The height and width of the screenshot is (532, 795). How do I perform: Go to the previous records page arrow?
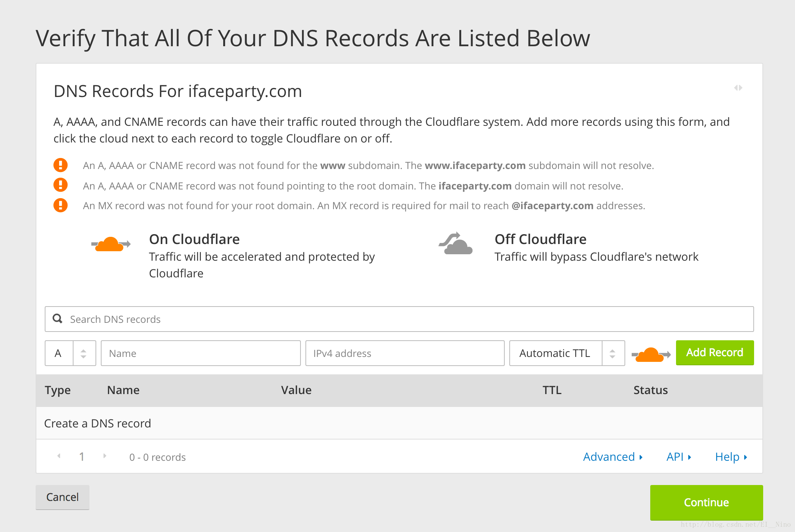tap(59, 456)
